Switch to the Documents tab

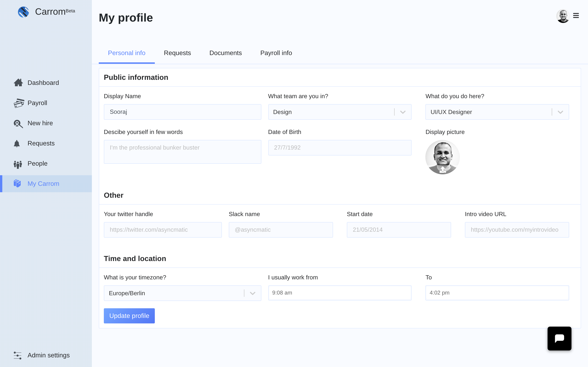point(226,53)
